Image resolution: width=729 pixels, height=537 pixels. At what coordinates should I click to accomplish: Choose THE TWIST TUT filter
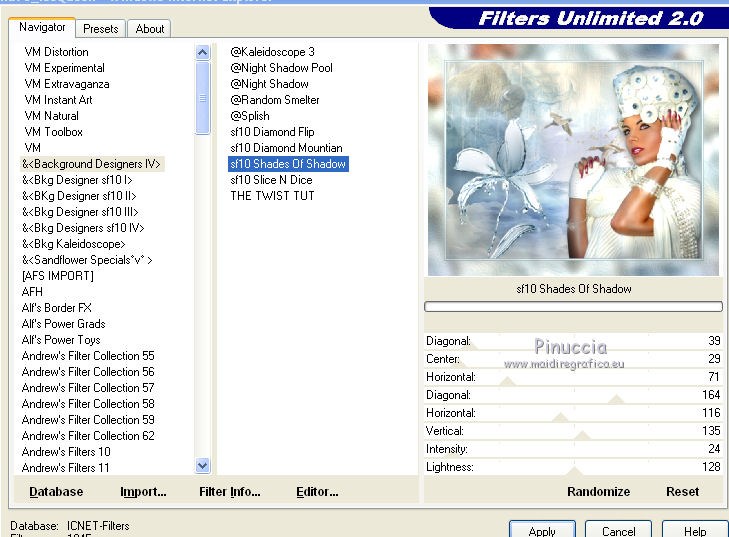point(272,196)
